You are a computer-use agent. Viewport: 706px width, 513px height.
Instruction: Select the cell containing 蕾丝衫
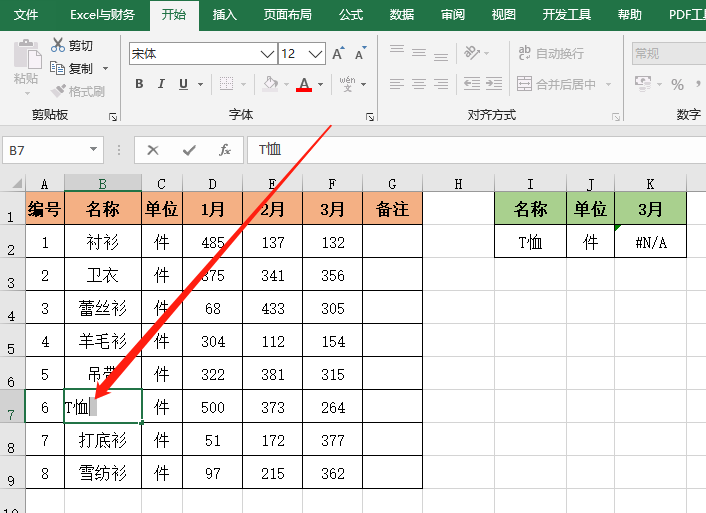(x=103, y=308)
